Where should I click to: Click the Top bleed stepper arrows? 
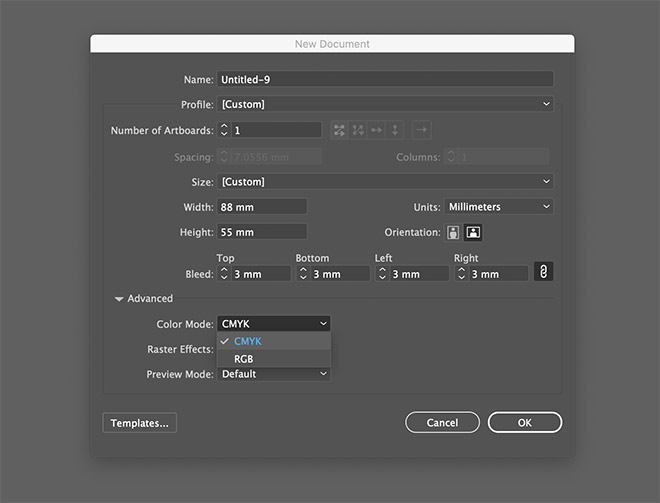point(223,274)
